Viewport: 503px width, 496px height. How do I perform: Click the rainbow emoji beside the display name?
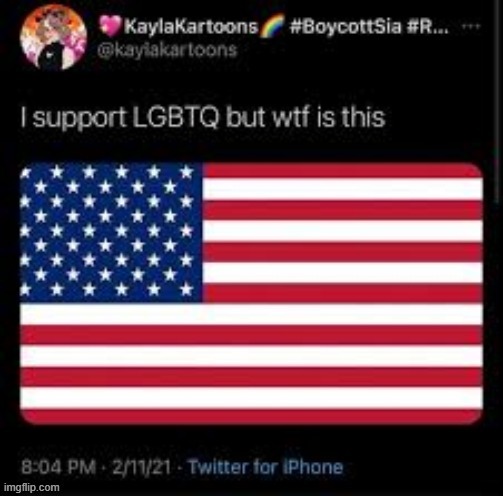click(x=272, y=26)
